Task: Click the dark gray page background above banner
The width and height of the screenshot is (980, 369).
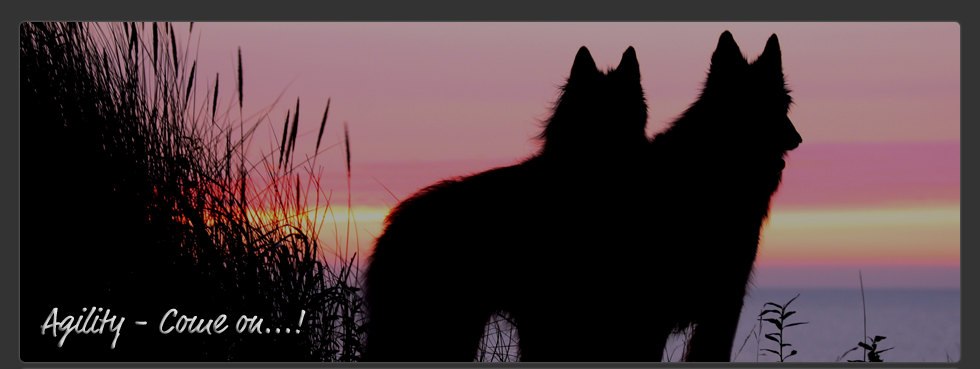Action: pyautogui.click(x=490, y=10)
